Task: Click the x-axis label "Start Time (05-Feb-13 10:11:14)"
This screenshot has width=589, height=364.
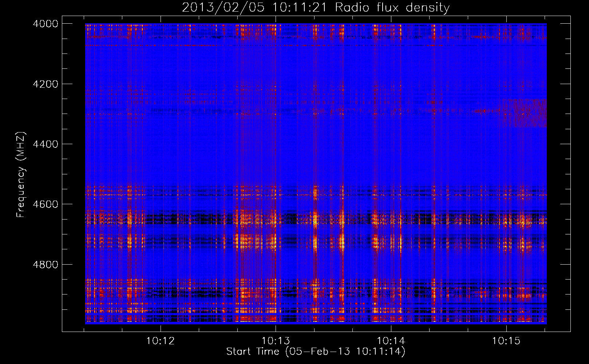Action: pyautogui.click(x=316, y=352)
